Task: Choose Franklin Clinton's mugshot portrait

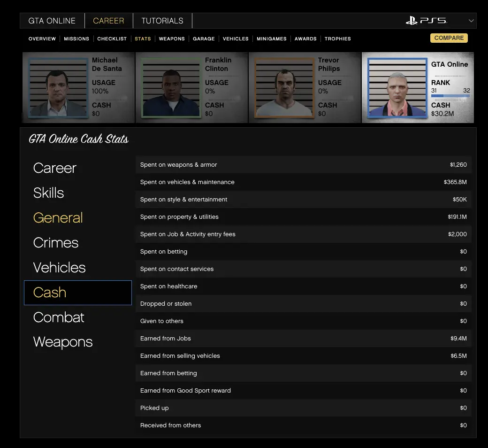Action: (171, 88)
